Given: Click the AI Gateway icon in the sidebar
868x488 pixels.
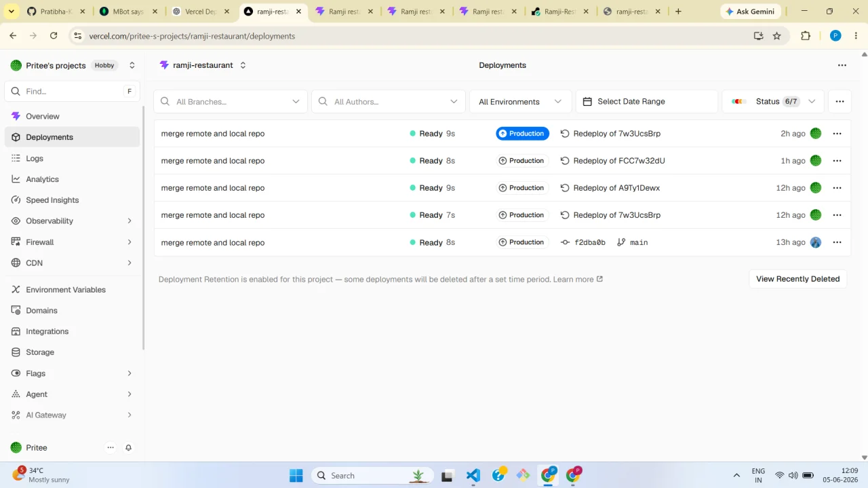Looking at the screenshot, I should tap(16, 415).
